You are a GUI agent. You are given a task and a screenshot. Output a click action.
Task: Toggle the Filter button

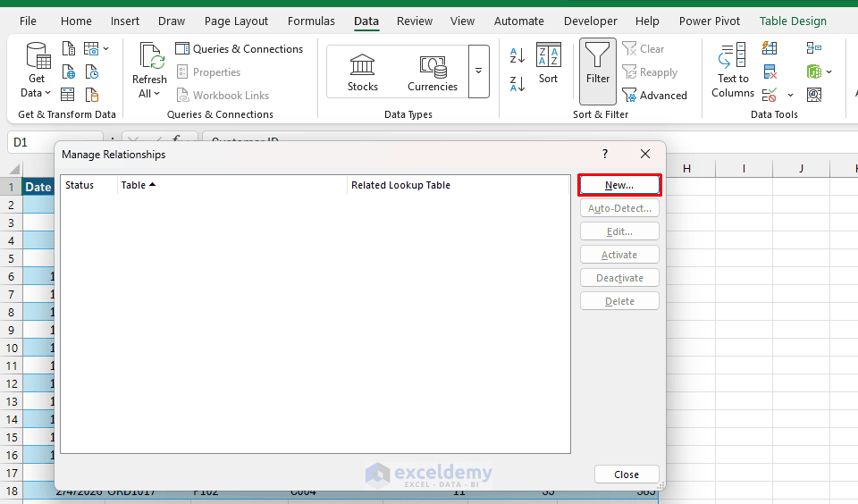pyautogui.click(x=598, y=71)
